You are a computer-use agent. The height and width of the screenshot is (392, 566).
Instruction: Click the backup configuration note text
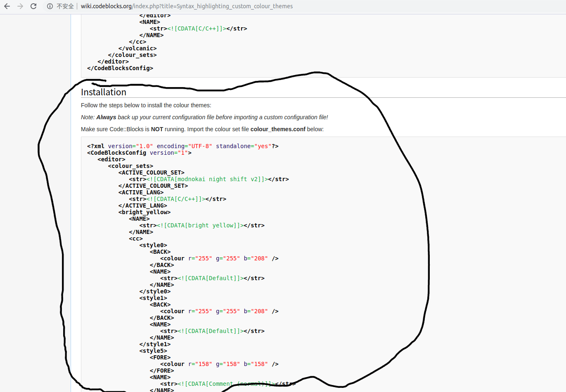click(204, 117)
